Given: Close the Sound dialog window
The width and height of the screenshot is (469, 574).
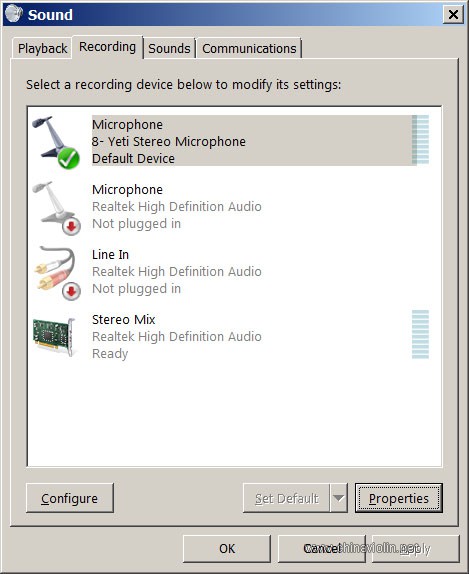Looking at the screenshot, I should (x=453, y=14).
